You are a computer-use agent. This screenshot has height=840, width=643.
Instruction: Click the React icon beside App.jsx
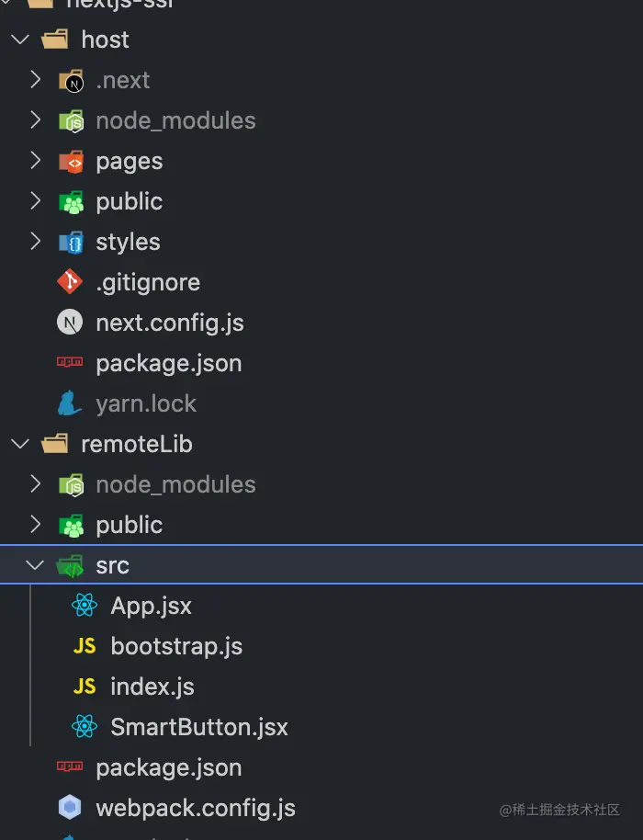click(85, 606)
